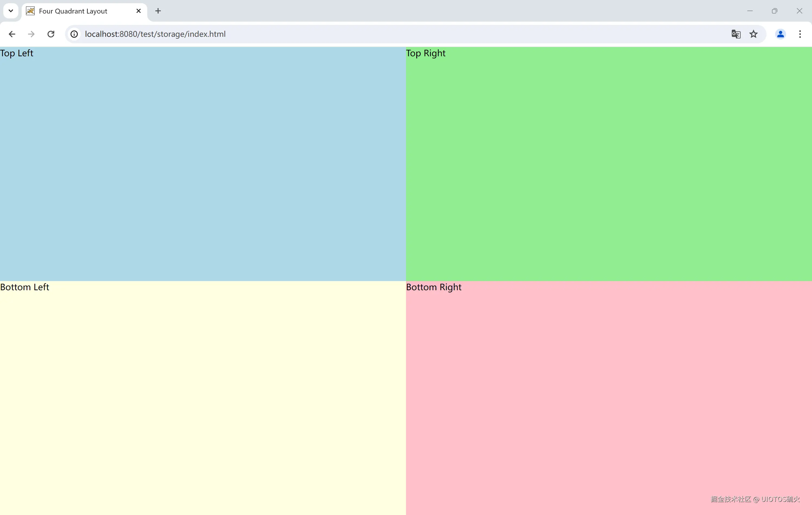
Task: Select the Four Quadrant Layout tab
Action: (73, 11)
